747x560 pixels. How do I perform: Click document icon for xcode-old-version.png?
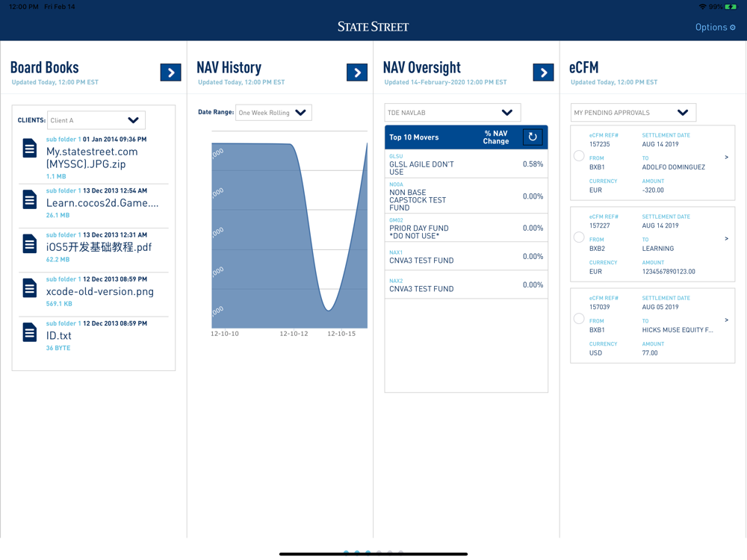(30, 287)
